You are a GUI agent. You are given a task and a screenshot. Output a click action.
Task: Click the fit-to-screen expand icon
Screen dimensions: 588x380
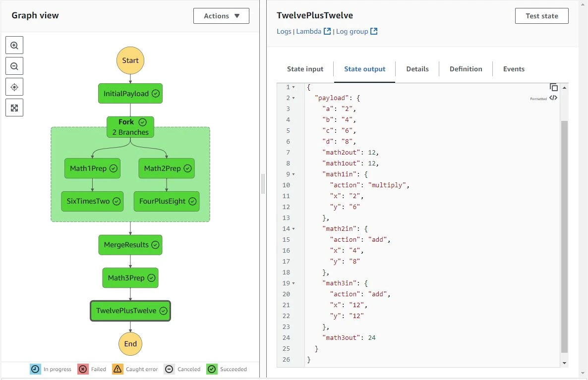14,108
